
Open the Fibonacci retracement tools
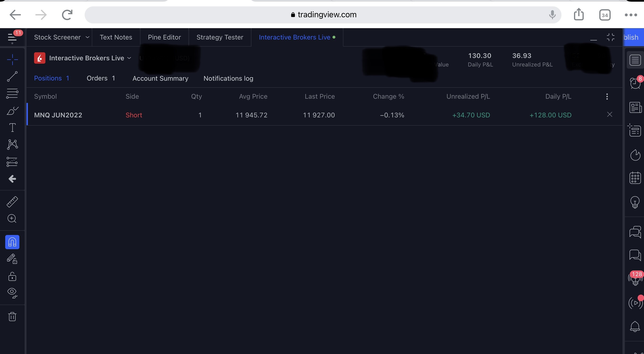pyautogui.click(x=12, y=93)
